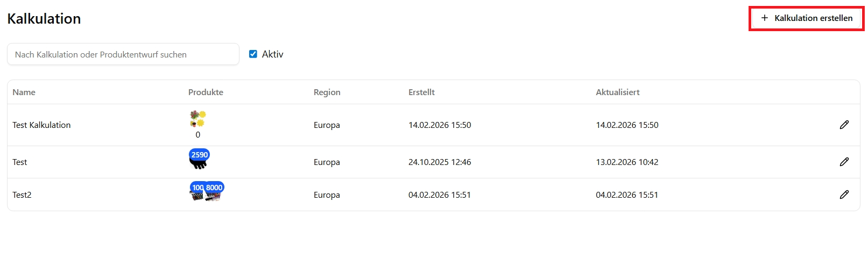
Task: Click the Aktualisiert column header
Action: pos(618,92)
